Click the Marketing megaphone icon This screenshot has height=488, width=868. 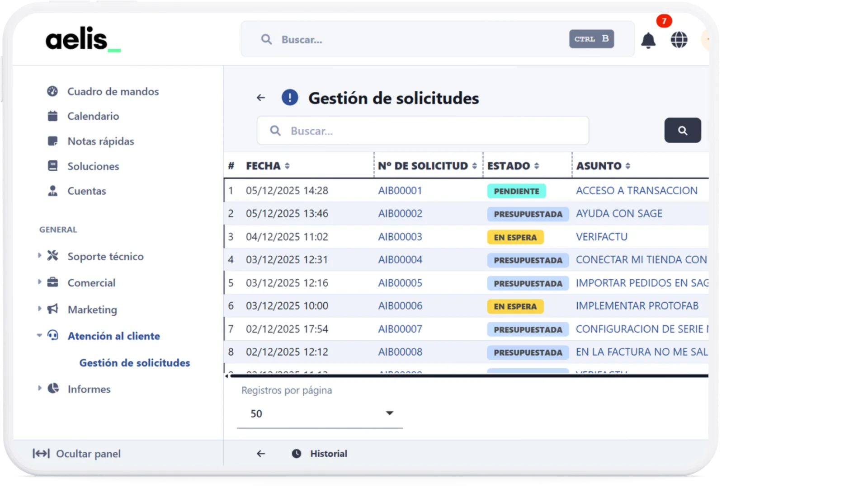(53, 309)
